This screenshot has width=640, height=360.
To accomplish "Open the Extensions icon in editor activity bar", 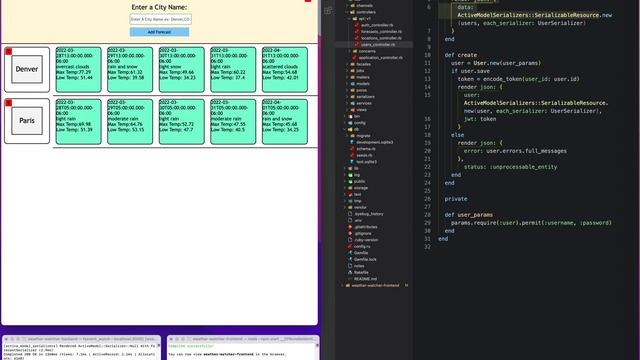I will [328, 11].
